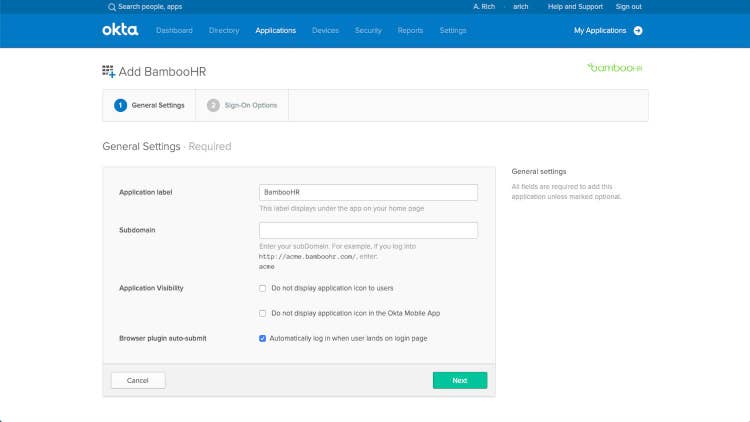This screenshot has height=422, width=750.
Task: Click the BambooHR logo
Action: 615,67
